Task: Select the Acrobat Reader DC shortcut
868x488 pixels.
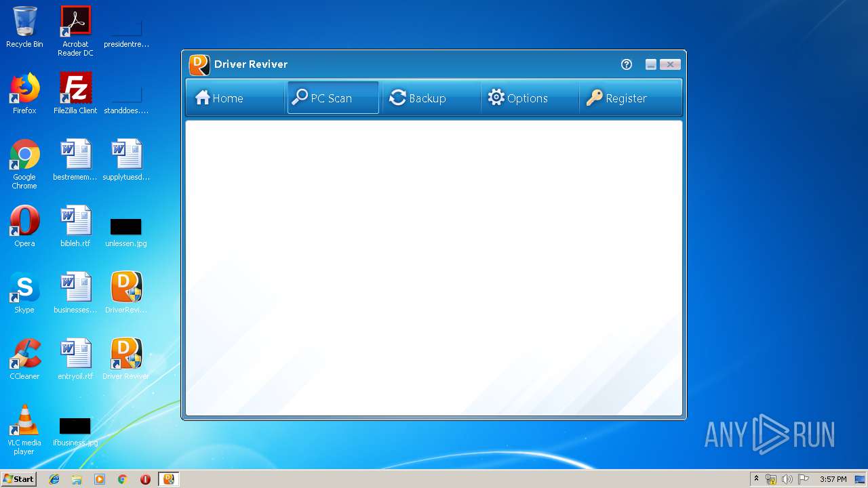Action: tap(75, 31)
